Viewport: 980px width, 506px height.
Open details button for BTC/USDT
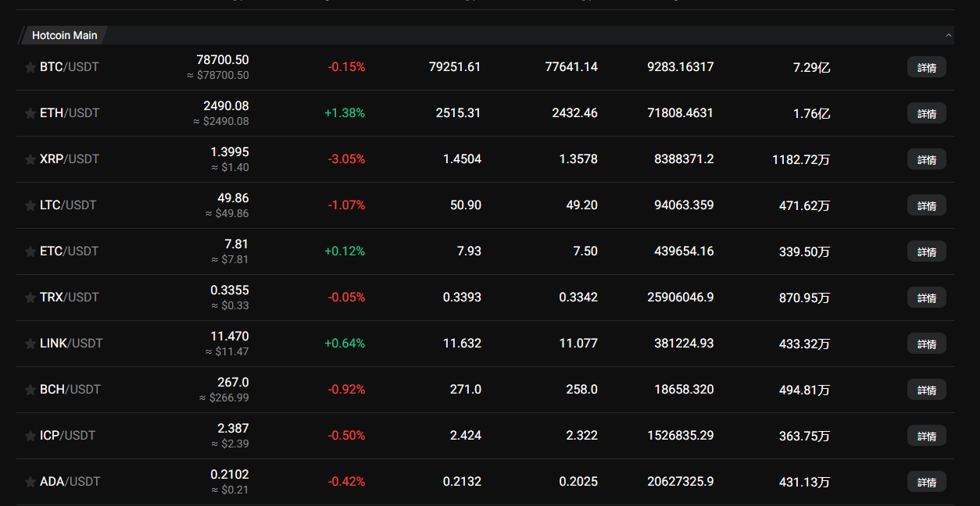(x=927, y=67)
